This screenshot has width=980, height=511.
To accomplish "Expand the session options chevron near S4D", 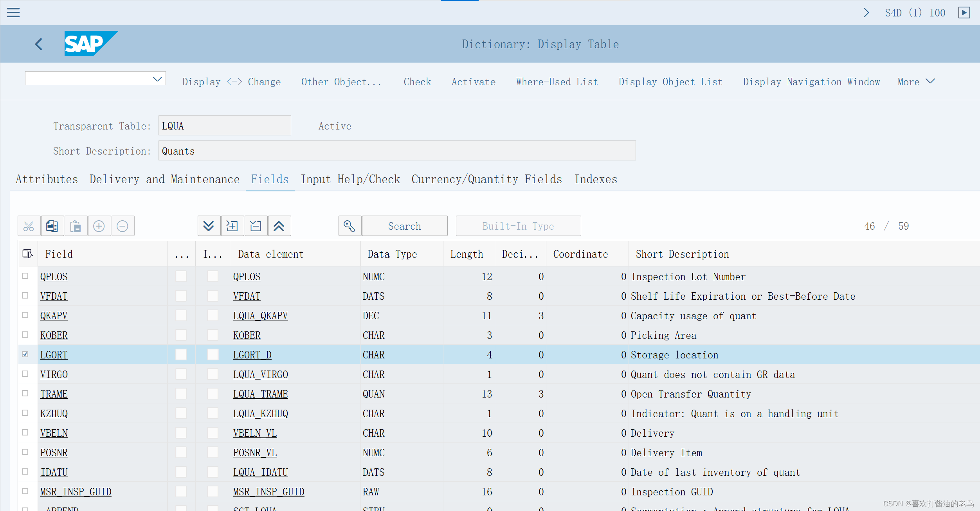I will (866, 13).
